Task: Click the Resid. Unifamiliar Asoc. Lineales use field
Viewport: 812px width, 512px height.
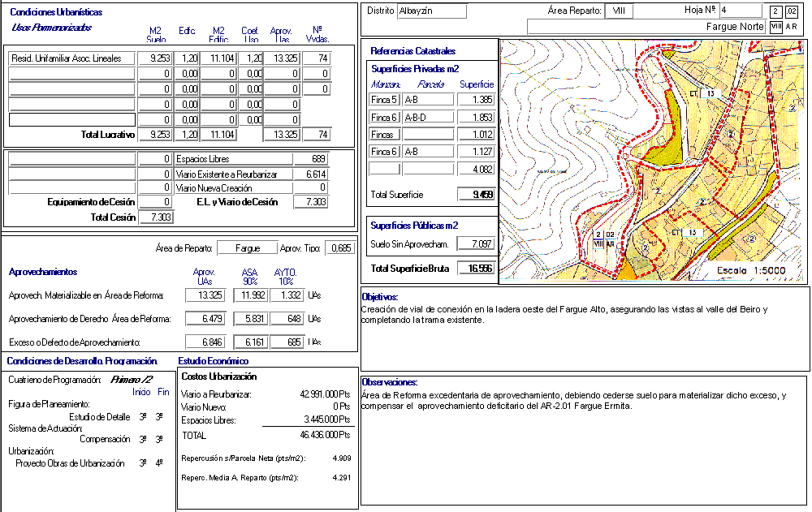Action: coord(71,58)
